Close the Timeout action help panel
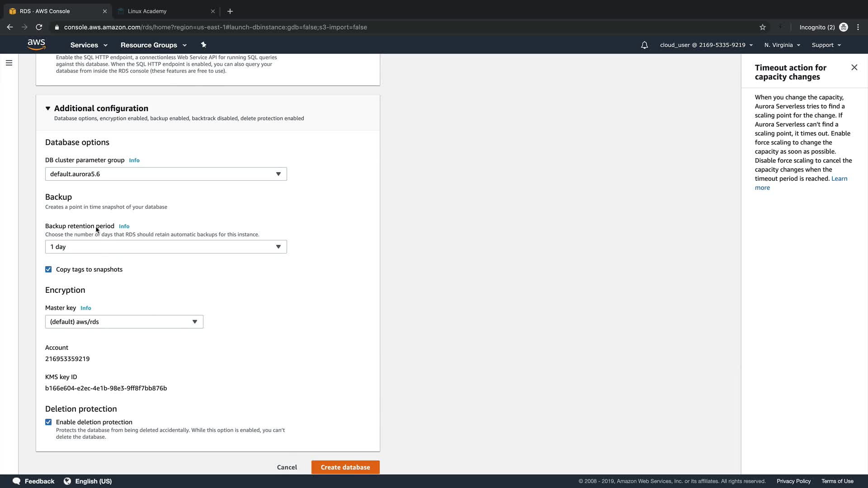868x488 pixels. click(x=854, y=67)
